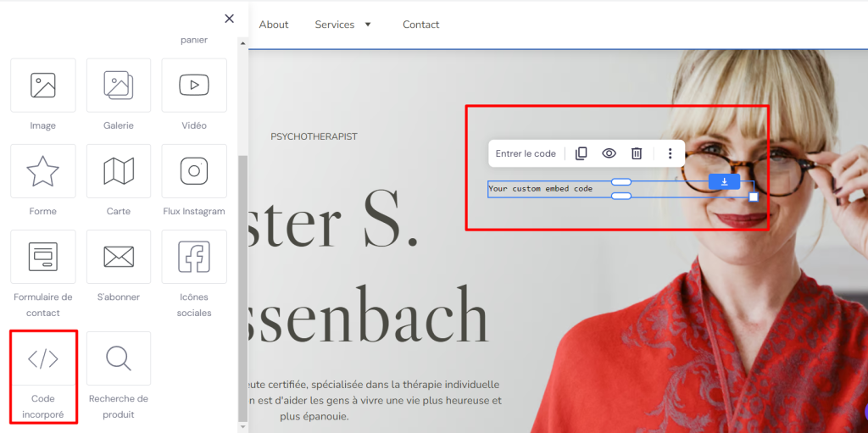
Task: Delete the embed element with trash icon
Action: tap(637, 153)
